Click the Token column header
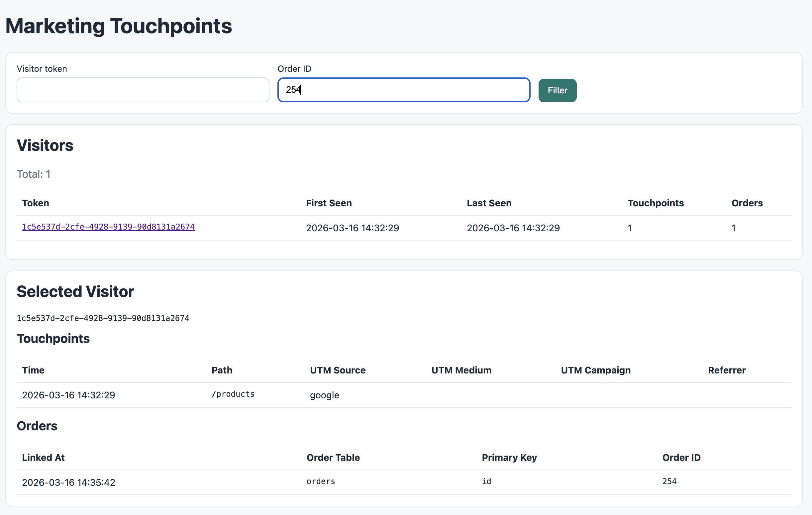Screen dimensions: 812x515 (36, 203)
